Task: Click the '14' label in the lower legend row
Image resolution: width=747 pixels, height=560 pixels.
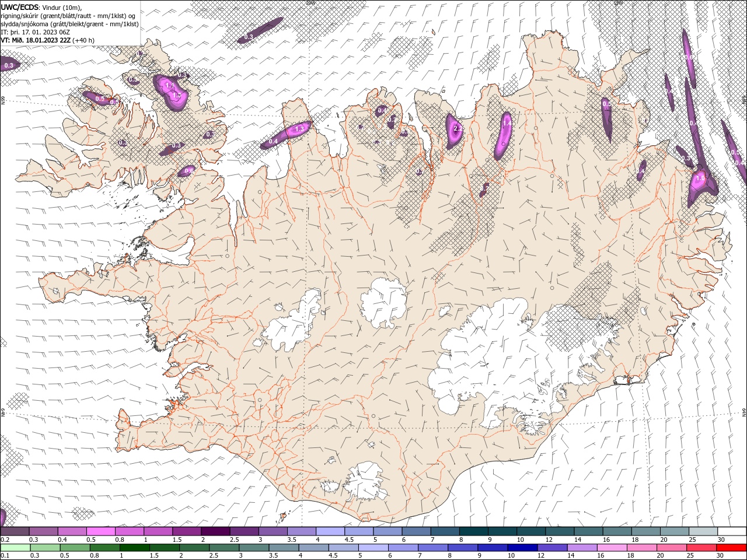Action: [x=571, y=556]
